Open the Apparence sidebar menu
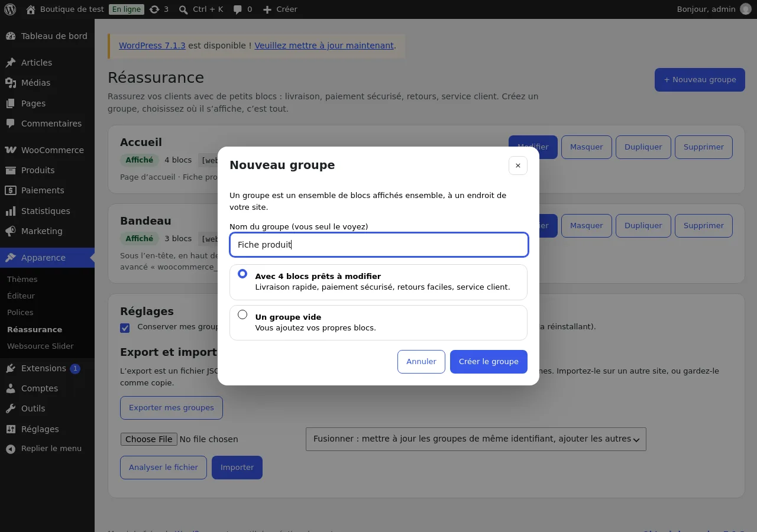 pos(47,258)
